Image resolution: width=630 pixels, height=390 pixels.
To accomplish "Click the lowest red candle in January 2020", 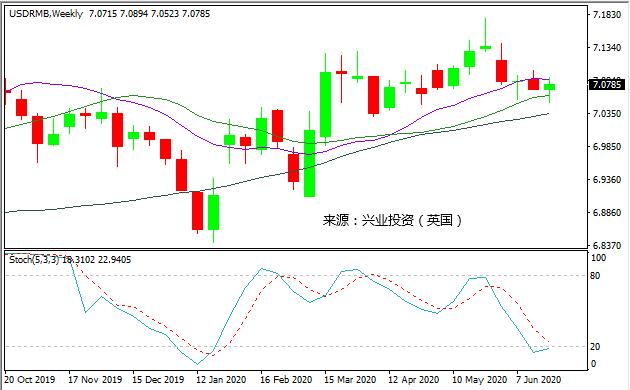I will click(x=197, y=210).
